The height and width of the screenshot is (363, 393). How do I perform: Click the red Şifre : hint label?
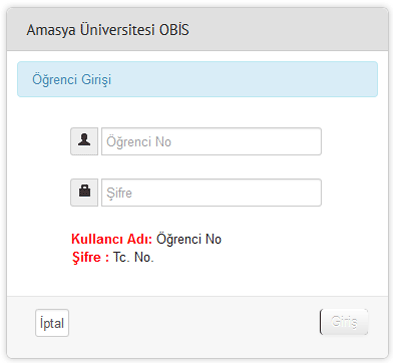[91, 257]
